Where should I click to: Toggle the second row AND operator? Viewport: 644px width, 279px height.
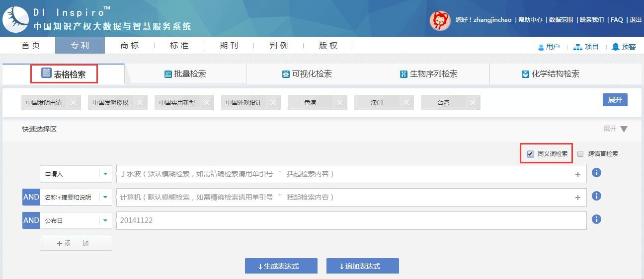[31, 197]
